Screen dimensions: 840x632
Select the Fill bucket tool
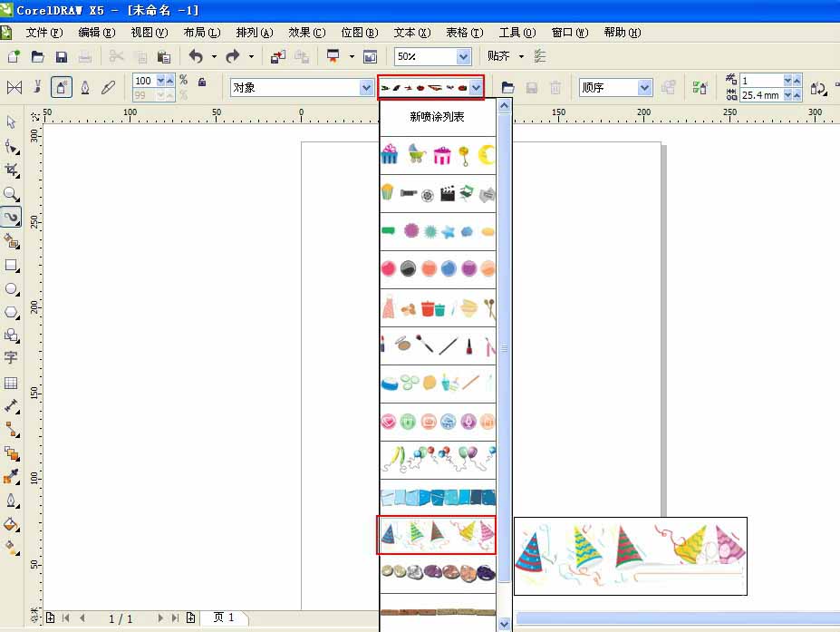pos(11,524)
